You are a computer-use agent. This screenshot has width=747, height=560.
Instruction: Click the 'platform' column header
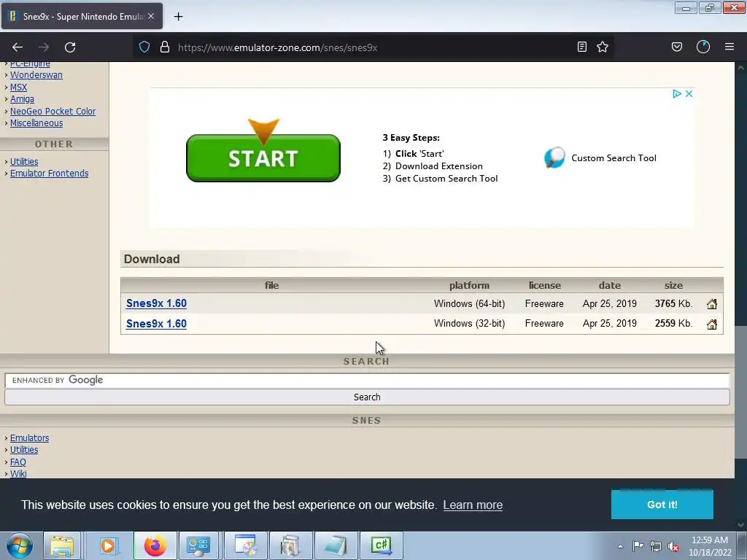tap(469, 285)
